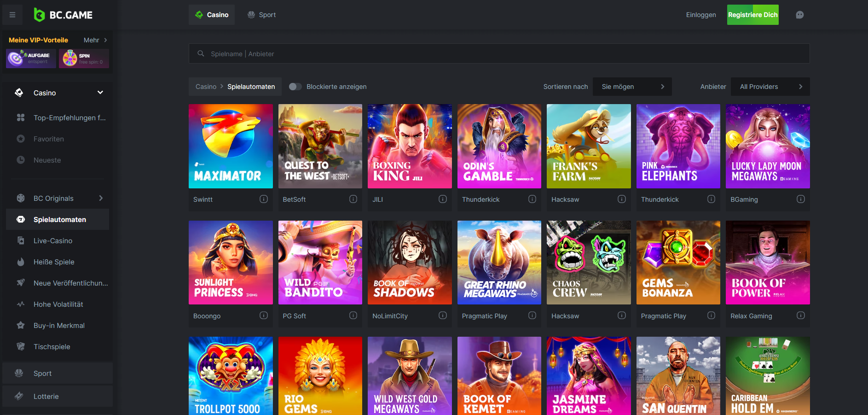Viewport: 868px width, 415px height.
Task: Open the Rio Gems game thumbnail
Action: coord(320,376)
